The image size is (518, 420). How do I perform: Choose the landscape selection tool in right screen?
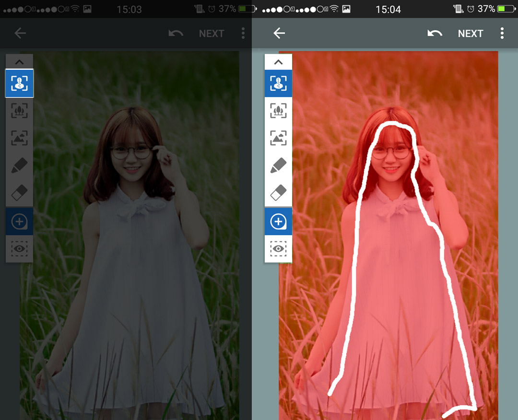coord(278,138)
